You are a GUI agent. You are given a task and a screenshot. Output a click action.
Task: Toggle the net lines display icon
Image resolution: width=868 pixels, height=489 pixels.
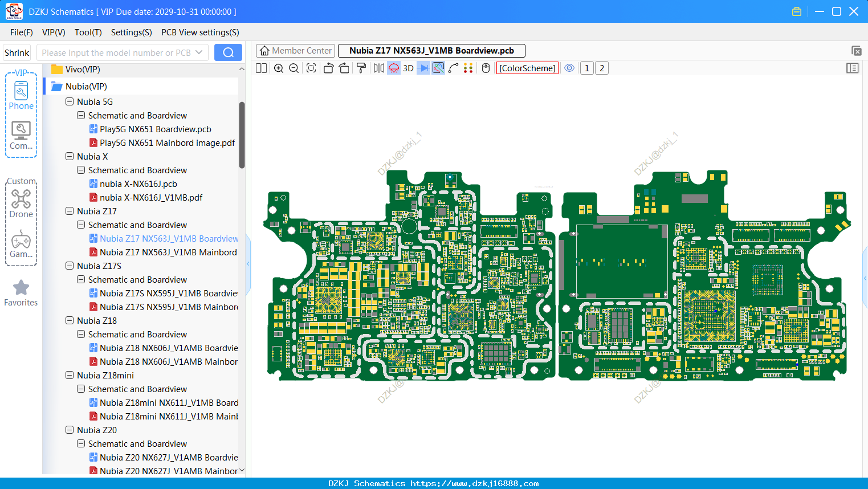coord(438,68)
